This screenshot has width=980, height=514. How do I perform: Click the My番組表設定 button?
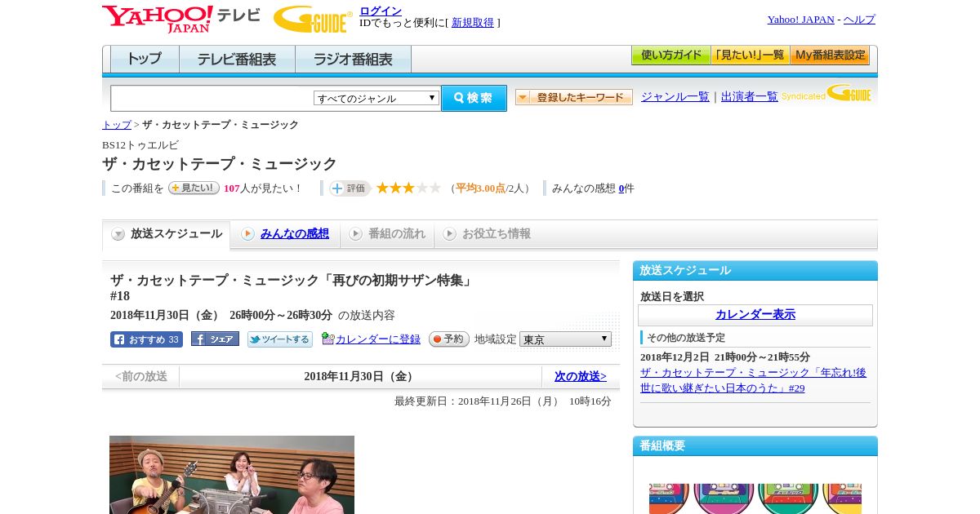[830, 55]
